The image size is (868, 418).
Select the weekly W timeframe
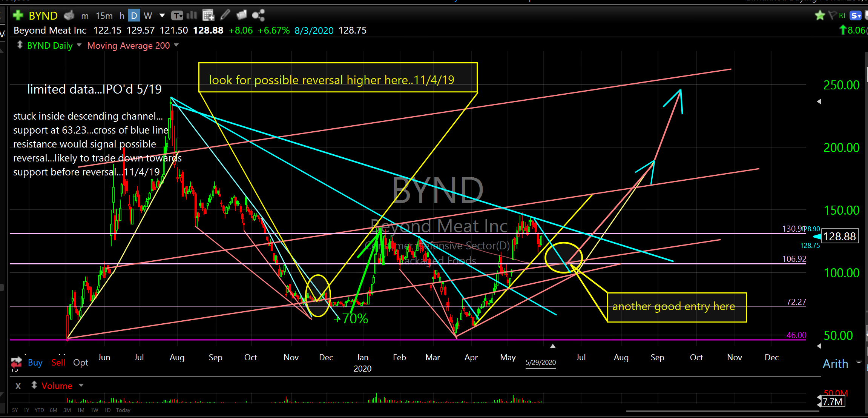click(x=148, y=16)
